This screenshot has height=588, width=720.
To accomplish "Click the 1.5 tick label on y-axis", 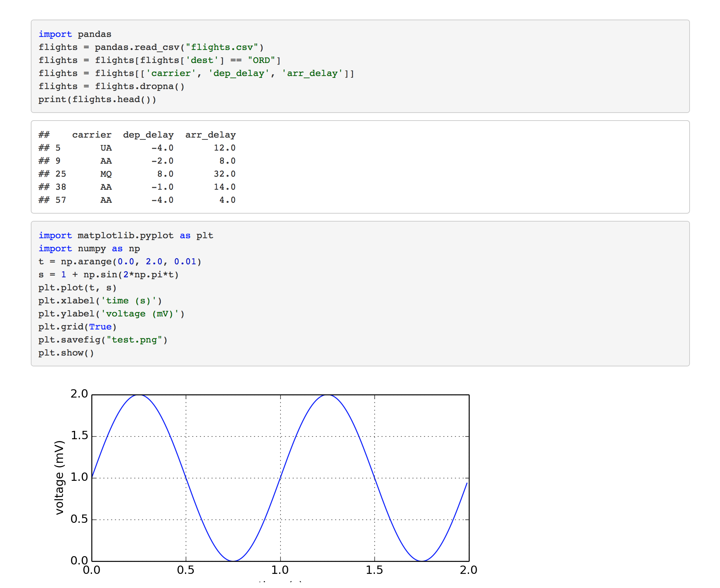I will click(79, 436).
